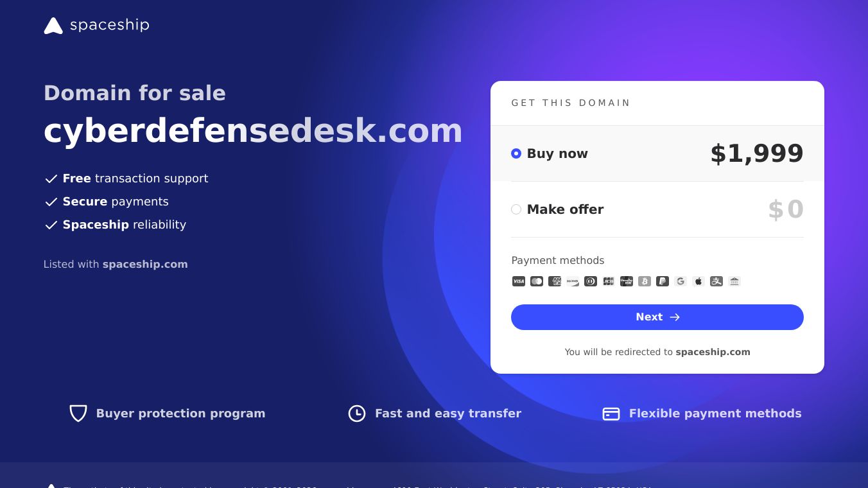This screenshot has height=488, width=868.
Task: Select the Bitcoin payment icon
Action: click(x=645, y=281)
